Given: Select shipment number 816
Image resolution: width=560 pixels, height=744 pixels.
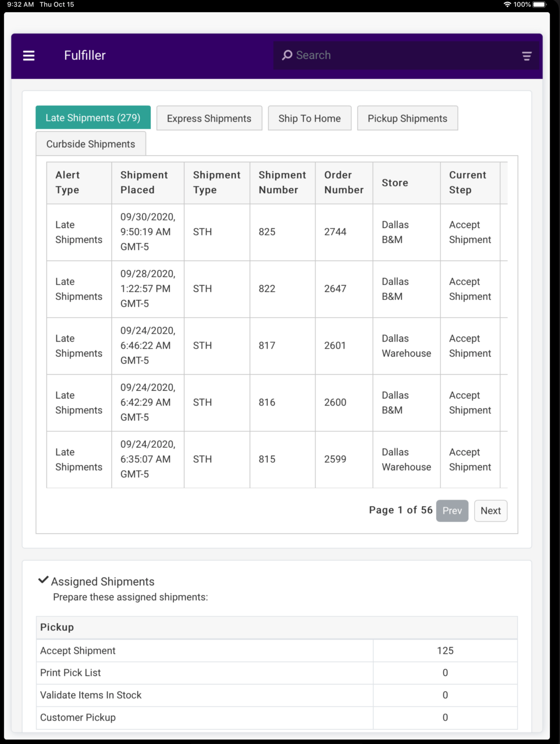Looking at the screenshot, I should coord(267,402).
